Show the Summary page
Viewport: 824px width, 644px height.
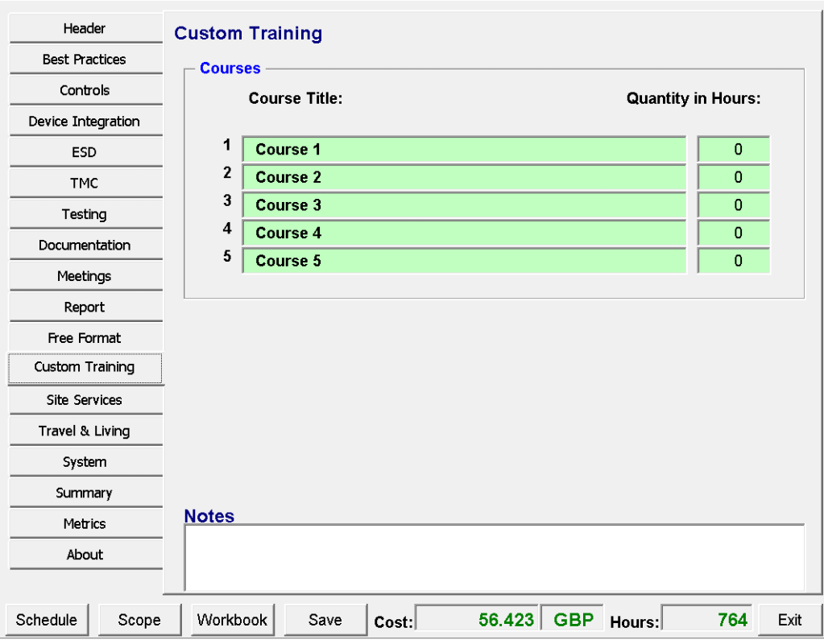85,493
